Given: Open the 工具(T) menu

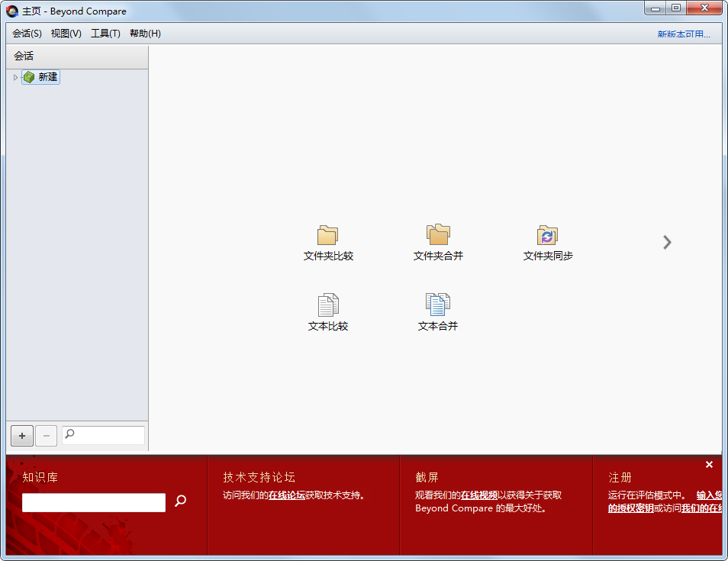Looking at the screenshot, I should point(105,33).
